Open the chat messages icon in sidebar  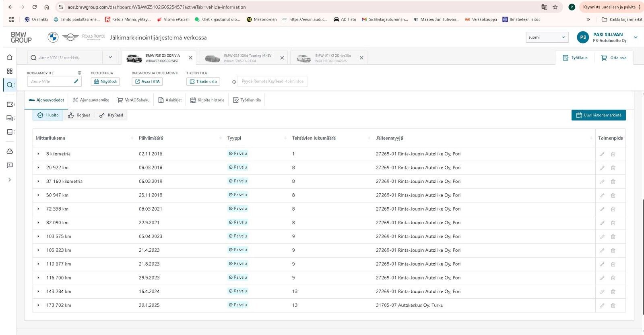pyautogui.click(x=10, y=118)
